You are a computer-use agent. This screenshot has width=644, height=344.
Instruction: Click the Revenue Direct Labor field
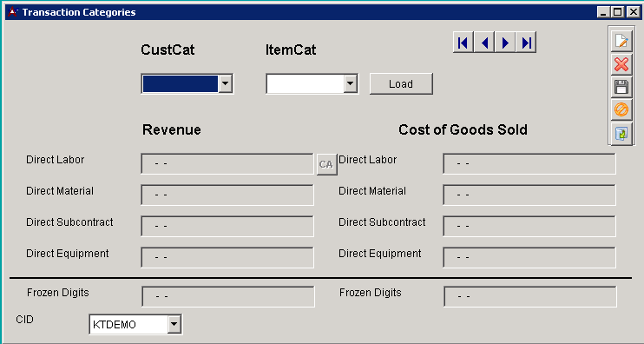coord(227,164)
